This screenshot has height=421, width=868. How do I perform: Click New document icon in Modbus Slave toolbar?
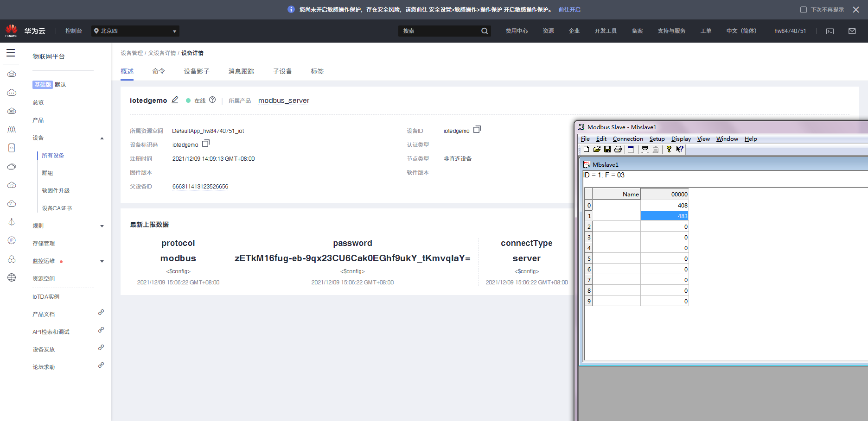[587, 149]
